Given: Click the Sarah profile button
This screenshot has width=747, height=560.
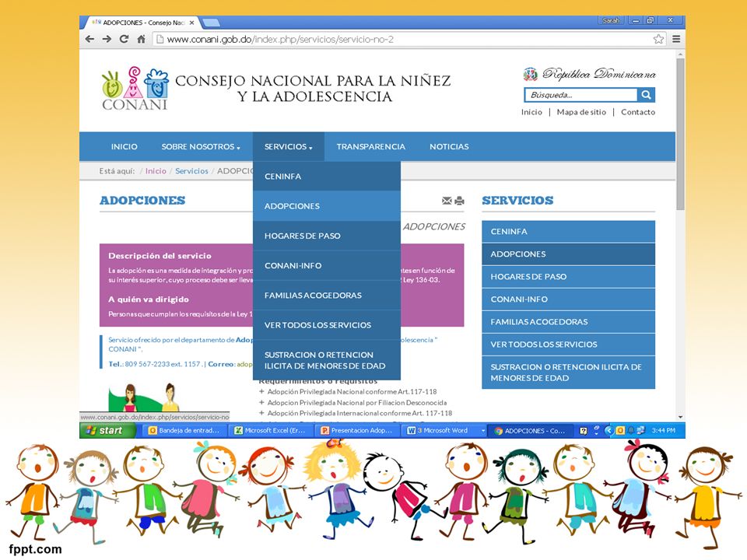Looking at the screenshot, I should [611, 20].
